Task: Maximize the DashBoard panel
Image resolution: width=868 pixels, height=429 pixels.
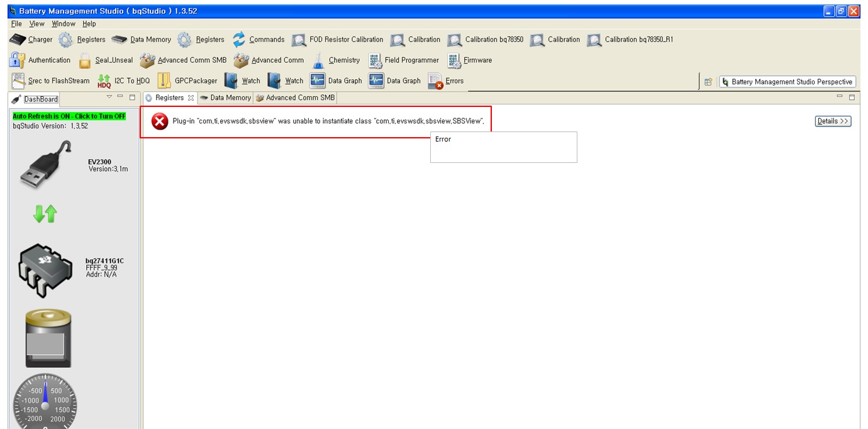Action: (x=132, y=97)
